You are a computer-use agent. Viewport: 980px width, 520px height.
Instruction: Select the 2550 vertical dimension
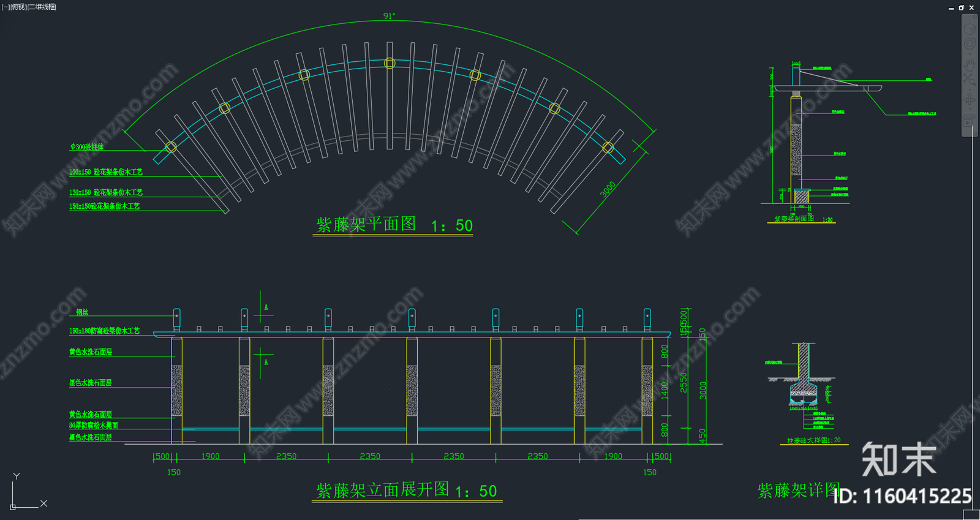pos(684,383)
